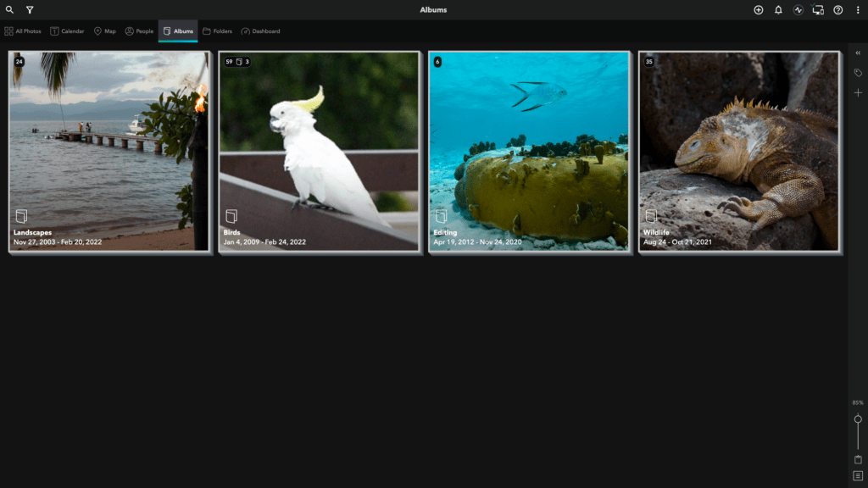Open the Landscapes album cover photo
Viewport: 868px width, 488px height.
[109, 151]
